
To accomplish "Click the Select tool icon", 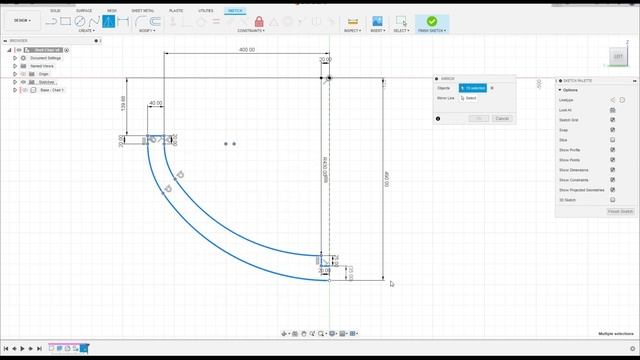I will point(401,21).
